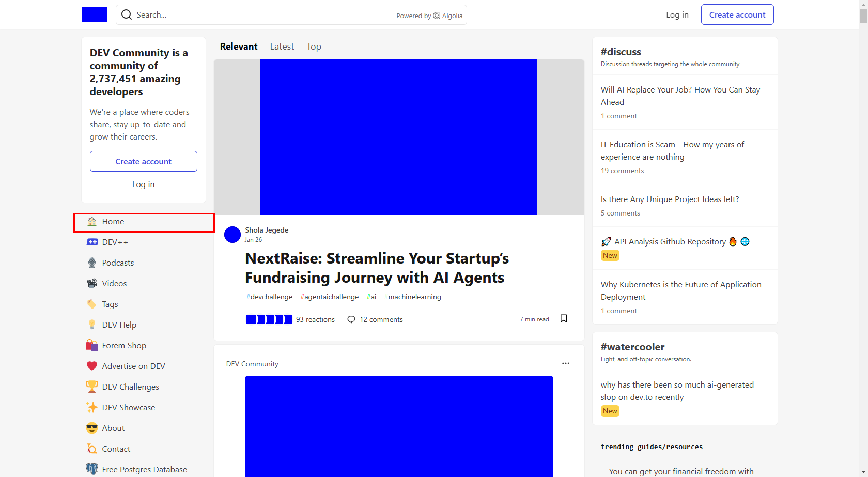Click the Videos camera icon
This screenshot has width=868, height=477.
(x=92, y=283)
